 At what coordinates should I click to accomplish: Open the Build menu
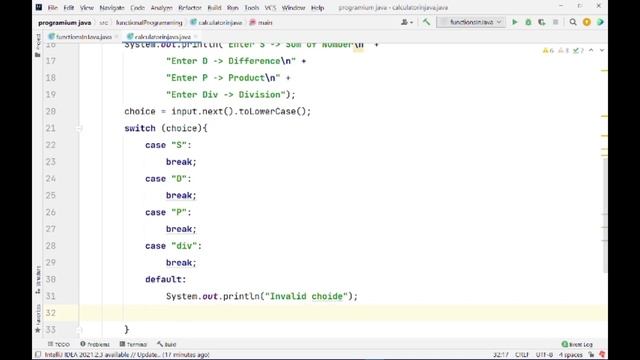point(214,8)
